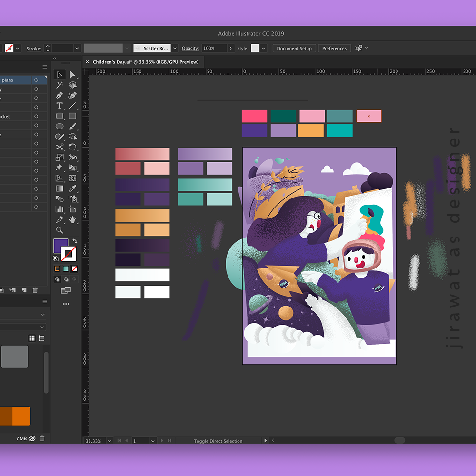
Task: Click the purple Fill color box
Action: click(x=61, y=246)
